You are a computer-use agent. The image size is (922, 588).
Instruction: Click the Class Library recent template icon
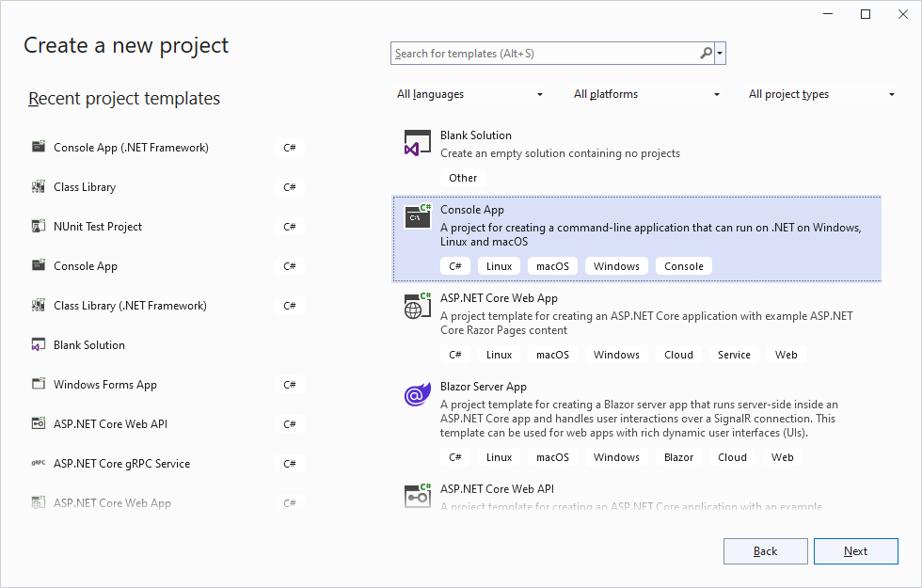(39, 186)
